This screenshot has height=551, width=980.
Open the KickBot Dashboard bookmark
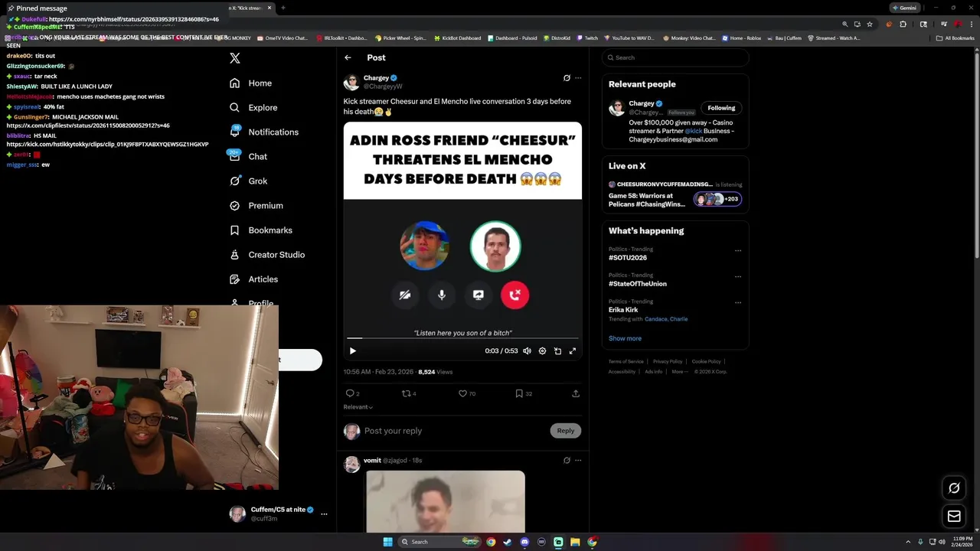pos(457,38)
